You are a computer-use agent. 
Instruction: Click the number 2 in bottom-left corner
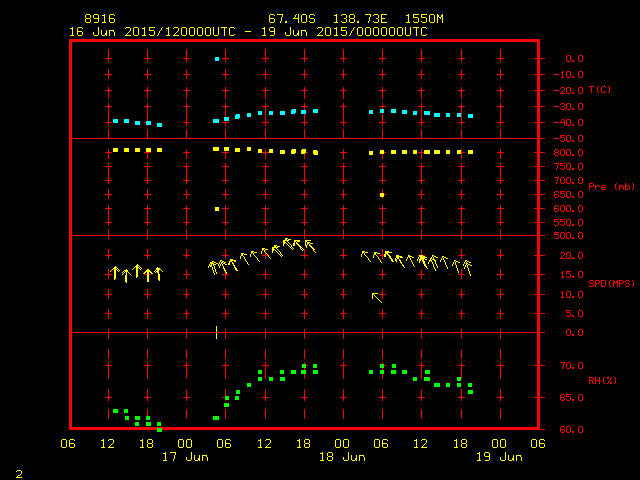[x=18, y=472]
